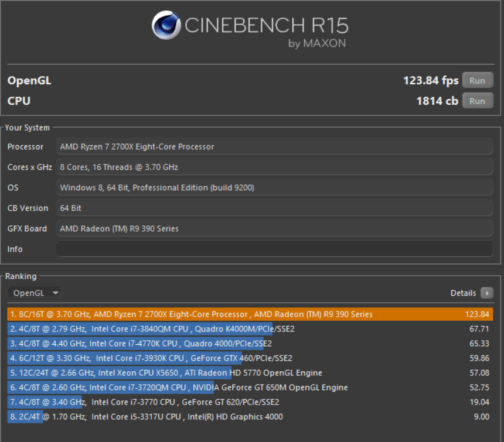
Task: Click the Cores x GHz field
Action: tap(274, 167)
